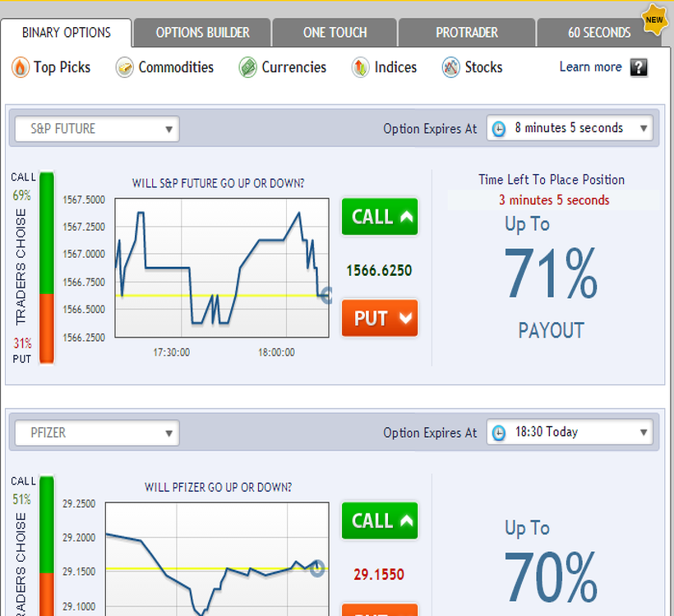The width and height of the screenshot is (674, 616).
Task: Click 'Time Left To Place Position' label
Action: coord(552,180)
